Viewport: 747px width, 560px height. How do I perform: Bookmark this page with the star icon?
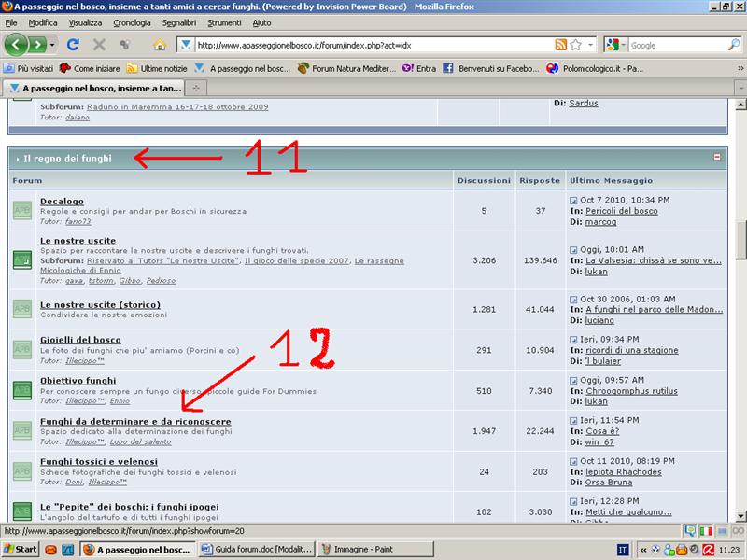coord(576,45)
